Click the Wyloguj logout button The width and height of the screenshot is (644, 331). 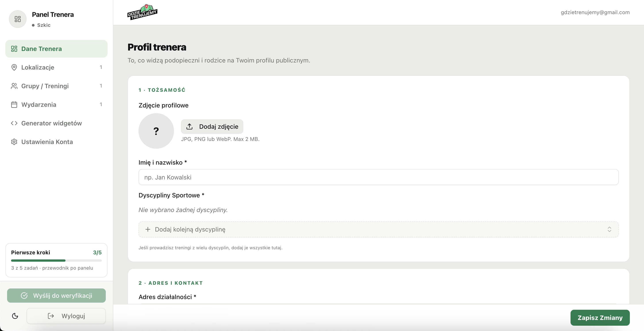tap(66, 316)
